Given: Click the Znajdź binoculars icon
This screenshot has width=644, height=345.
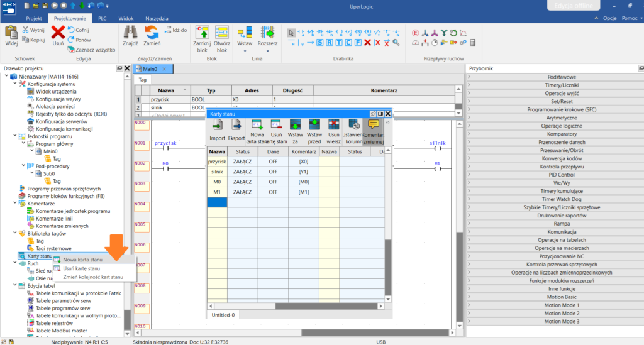Looking at the screenshot, I should [130, 33].
